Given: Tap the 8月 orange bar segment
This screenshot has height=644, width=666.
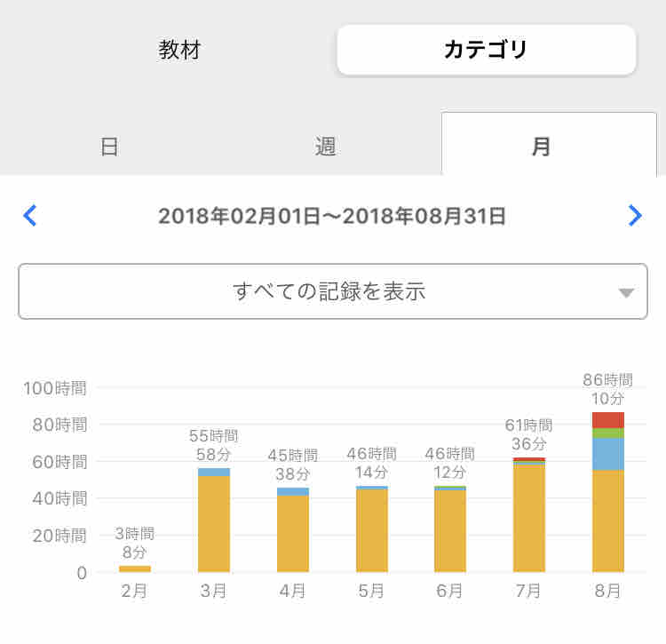Looking at the screenshot, I should click(x=607, y=521).
